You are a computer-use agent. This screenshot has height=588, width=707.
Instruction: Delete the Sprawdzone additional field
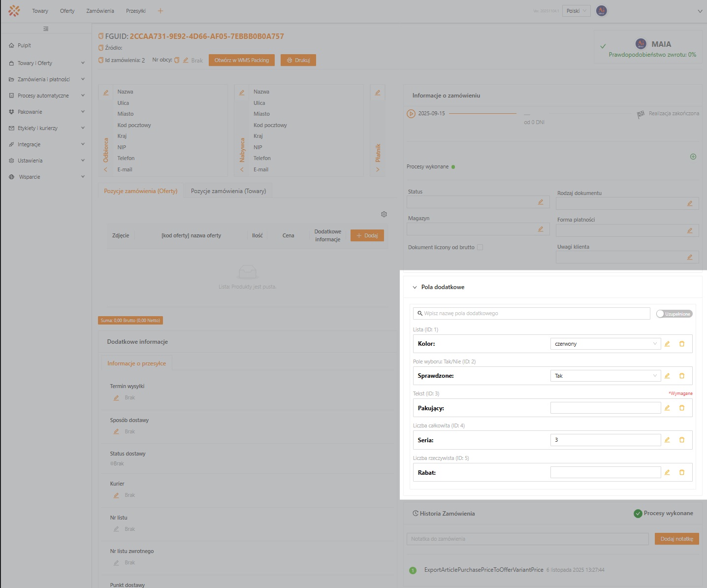click(682, 376)
